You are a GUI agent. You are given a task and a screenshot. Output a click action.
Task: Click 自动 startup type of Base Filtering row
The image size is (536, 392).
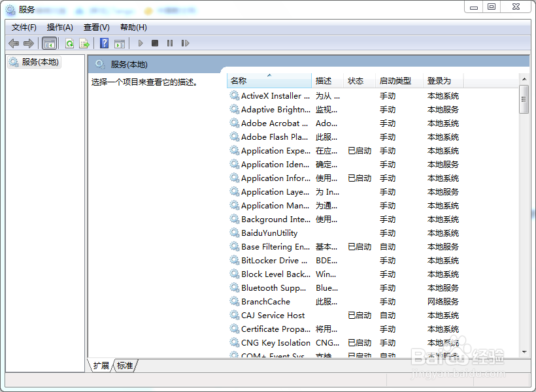point(388,247)
